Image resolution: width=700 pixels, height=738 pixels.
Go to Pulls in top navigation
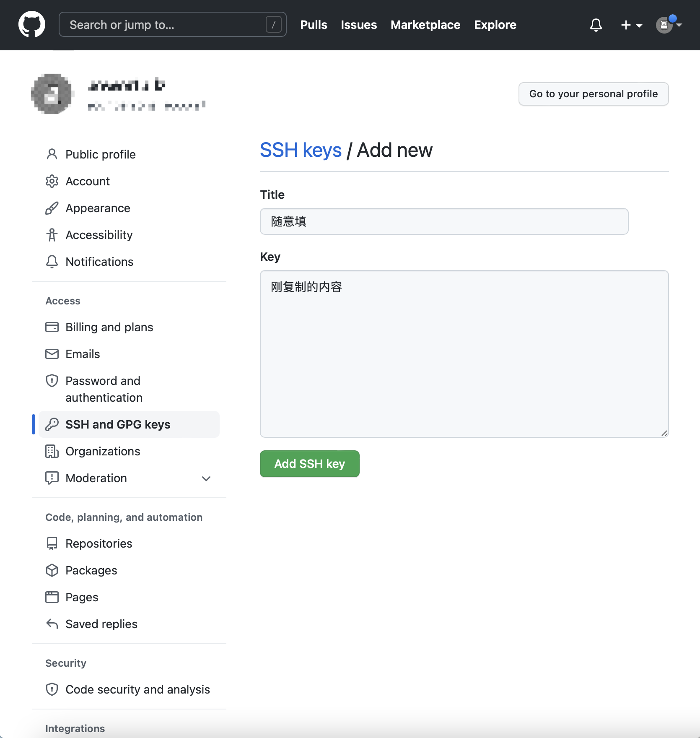point(314,25)
